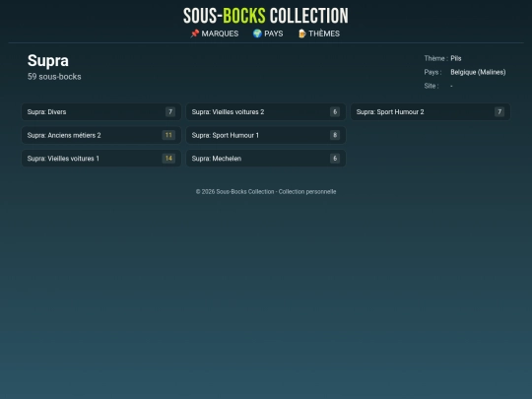
Task: Open Supra: Anciens métiers 2 series
Action: tap(101, 135)
